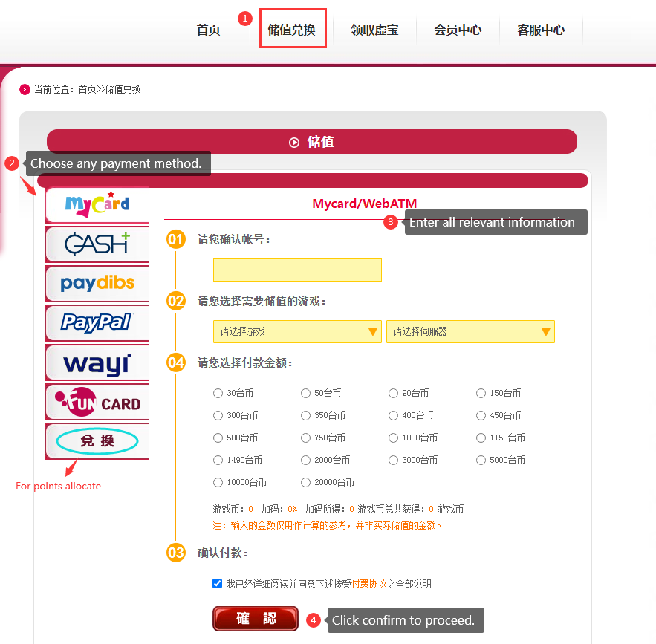Click the play icon beside 储值 header
The height and width of the screenshot is (644, 656).
coord(294,143)
